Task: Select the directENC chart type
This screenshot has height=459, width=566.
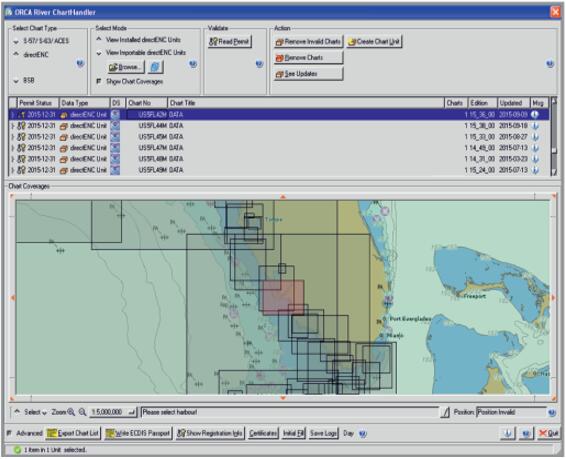Action: point(31,54)
